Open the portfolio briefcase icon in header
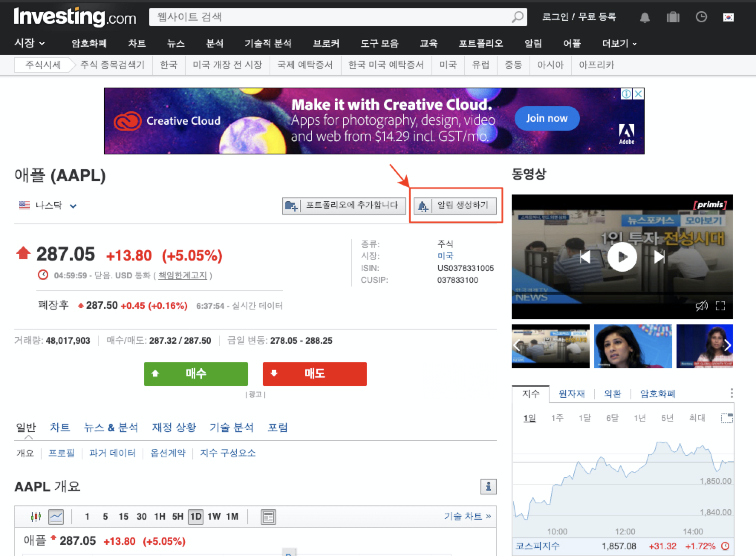Viewport: 756px width, 556px height. point(672,17)
